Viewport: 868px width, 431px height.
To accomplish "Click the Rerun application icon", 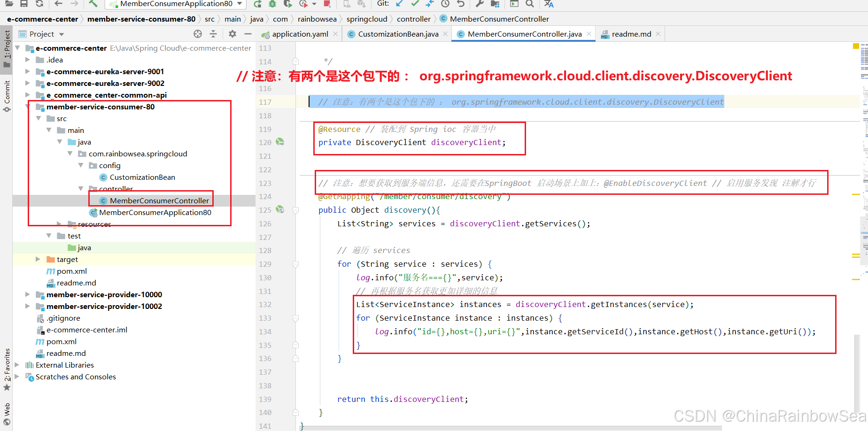I will click(x=257, y=4).
